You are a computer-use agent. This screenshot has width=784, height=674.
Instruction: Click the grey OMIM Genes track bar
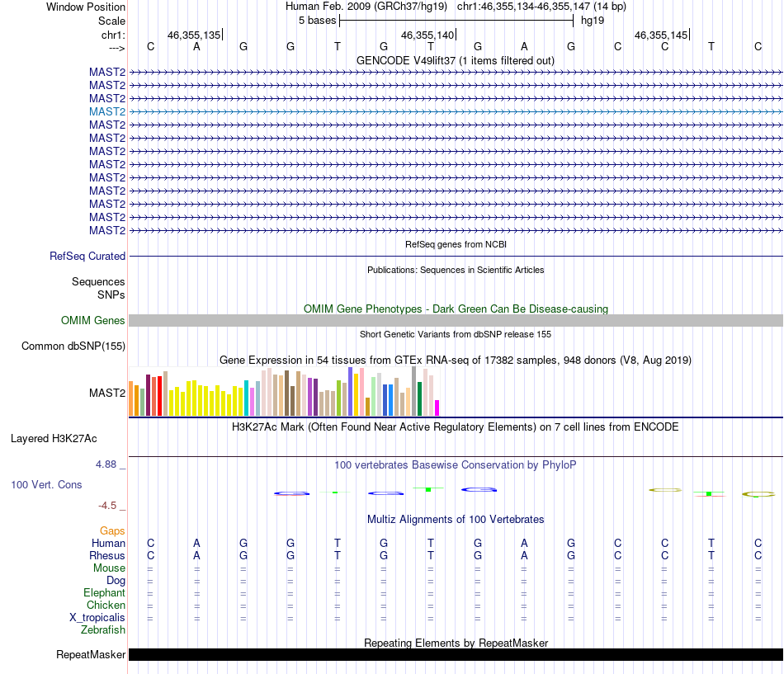pyautogui.click(x=456, y=320)
